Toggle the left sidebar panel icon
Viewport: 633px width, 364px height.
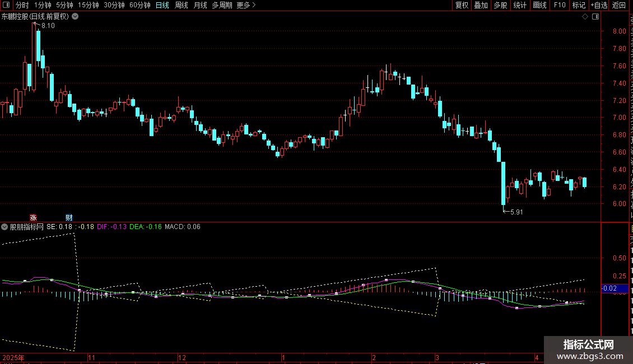(6, 5)
